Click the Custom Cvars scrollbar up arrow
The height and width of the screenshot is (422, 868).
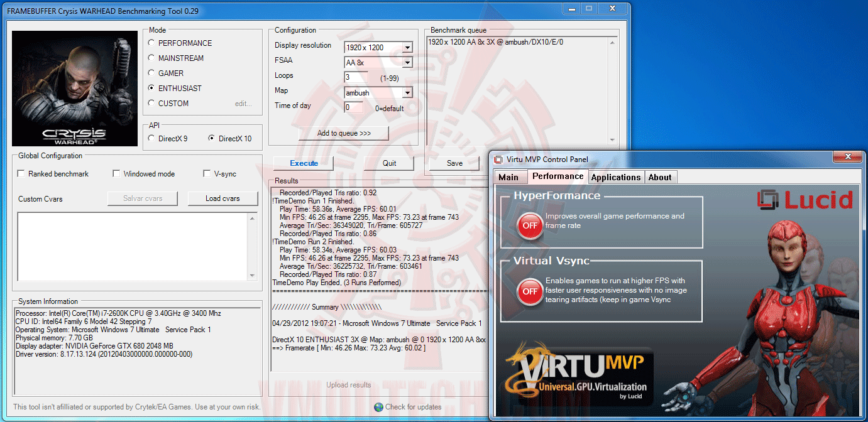(x=253, y=219)
